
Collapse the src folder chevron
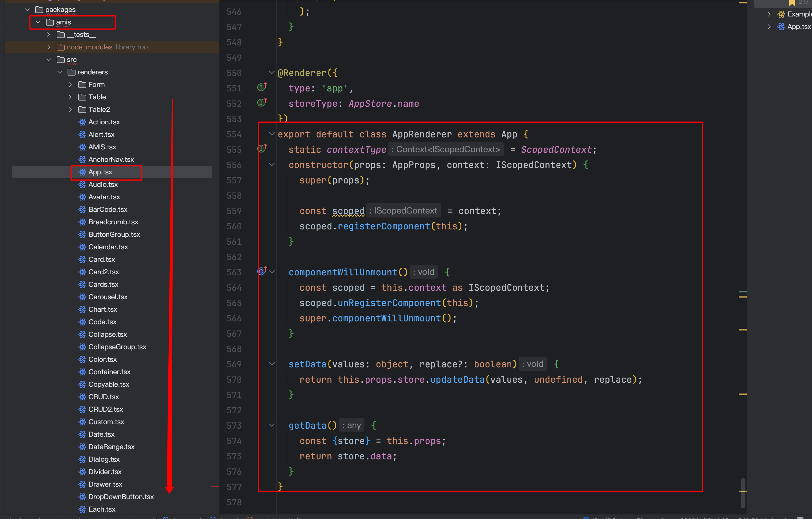[x=49, y=60]
